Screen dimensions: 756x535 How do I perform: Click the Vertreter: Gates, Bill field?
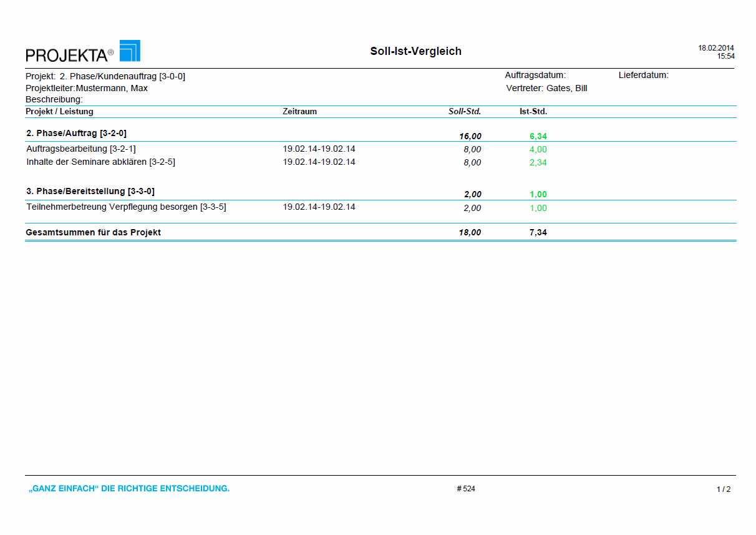pos(546,88)
